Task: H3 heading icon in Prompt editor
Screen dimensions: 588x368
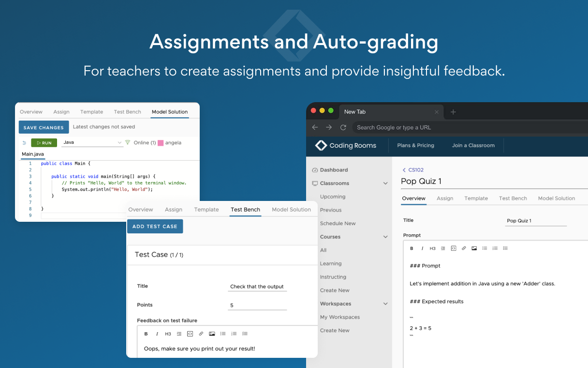Action: [433, 248]
